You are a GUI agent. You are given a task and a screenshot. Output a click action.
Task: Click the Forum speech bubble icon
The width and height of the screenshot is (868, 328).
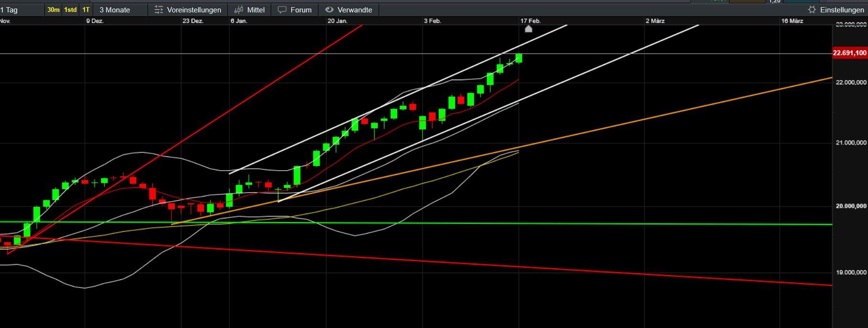click(x=282, y=10)
